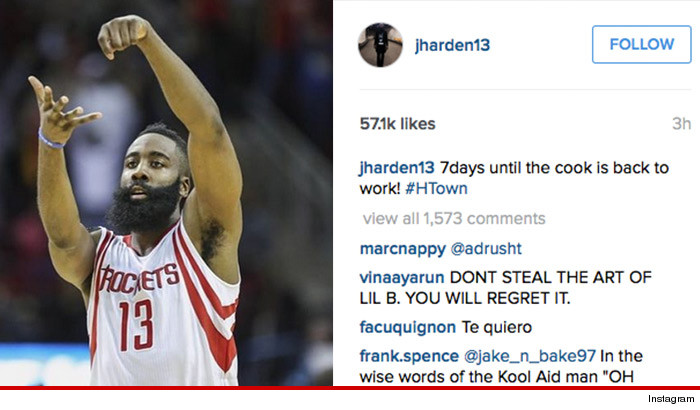
Task: Click the Instagram credit label
Action: coord(671,399)
